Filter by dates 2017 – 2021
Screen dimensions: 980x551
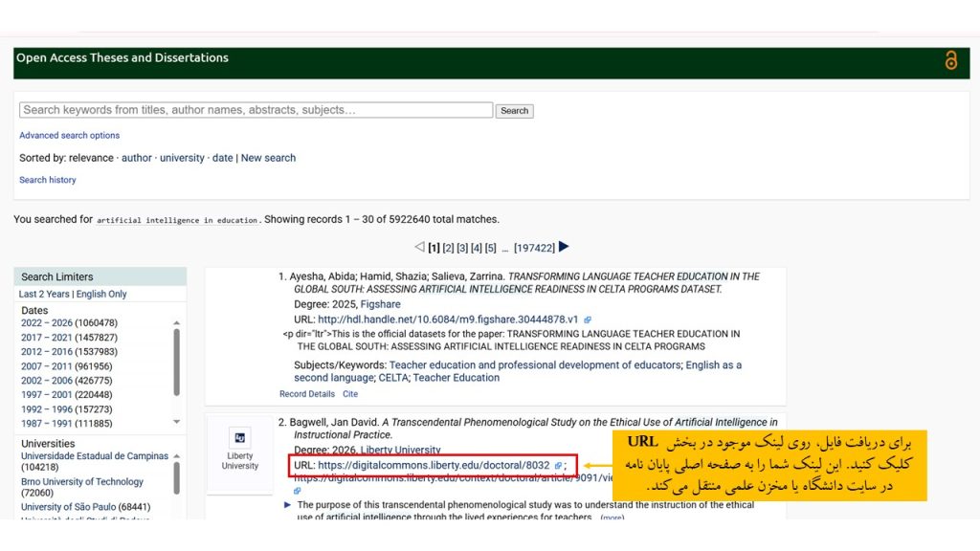[47, 338]
